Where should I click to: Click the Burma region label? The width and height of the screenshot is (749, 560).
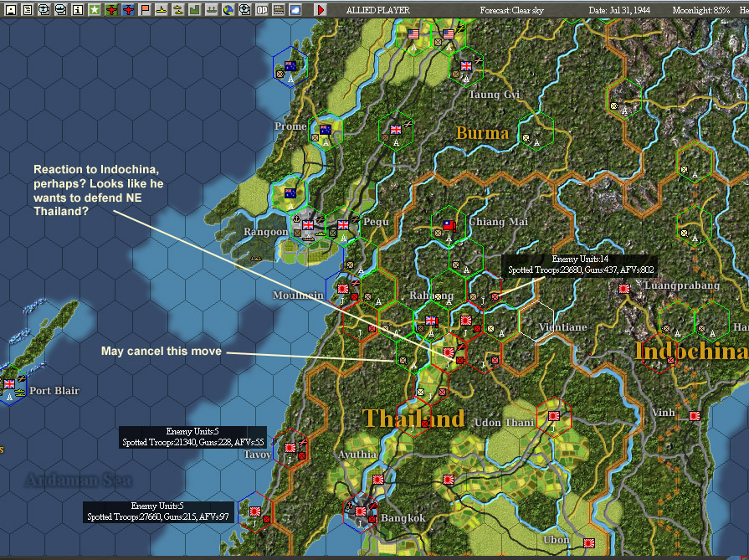pos(482,133)
